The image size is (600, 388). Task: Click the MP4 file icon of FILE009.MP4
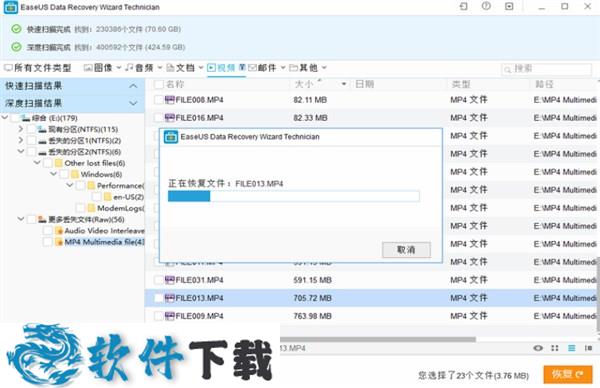coord(170,316)
